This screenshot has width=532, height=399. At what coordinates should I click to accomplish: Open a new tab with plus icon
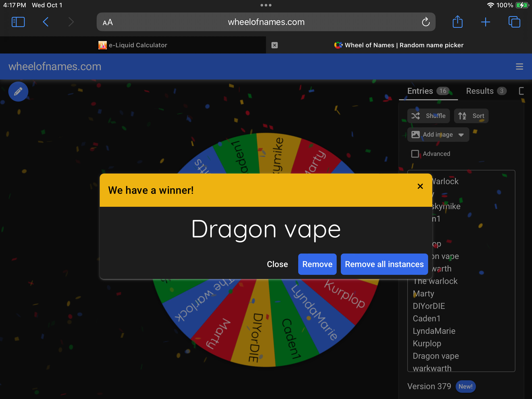click(x=485, y=22)
